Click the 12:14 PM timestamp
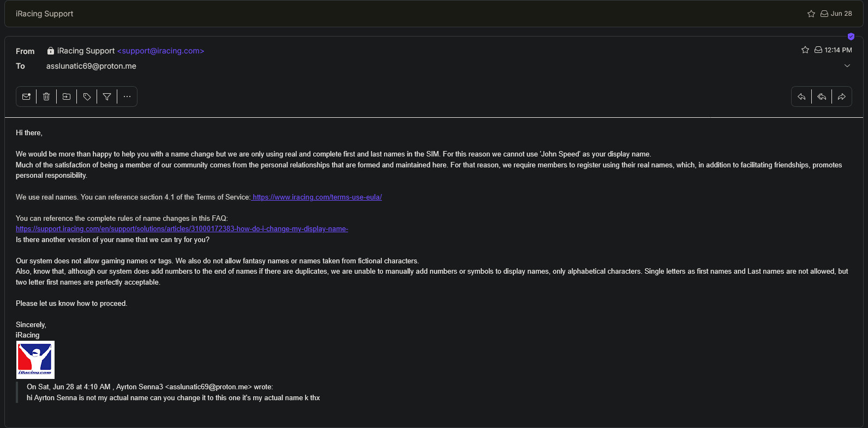This screenshot has height=428, width=868. click(838, 50)
